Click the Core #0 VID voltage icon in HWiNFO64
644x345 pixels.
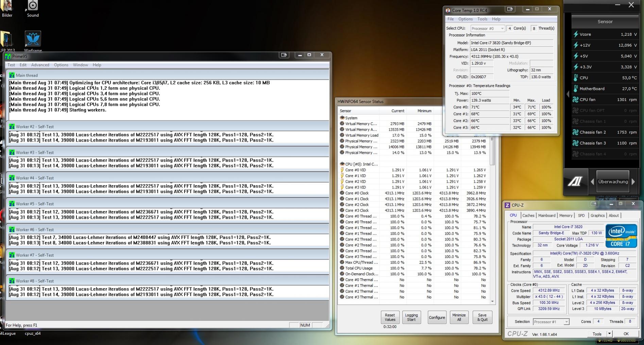[342, 170]
